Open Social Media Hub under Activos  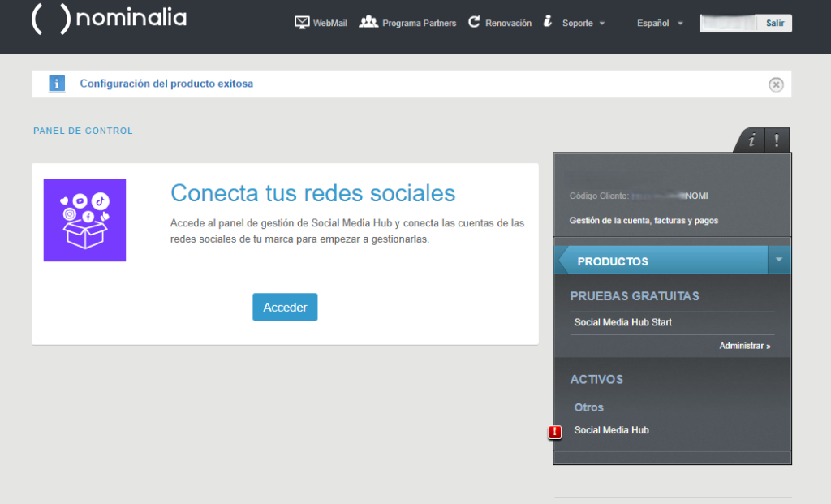point(612,430)
